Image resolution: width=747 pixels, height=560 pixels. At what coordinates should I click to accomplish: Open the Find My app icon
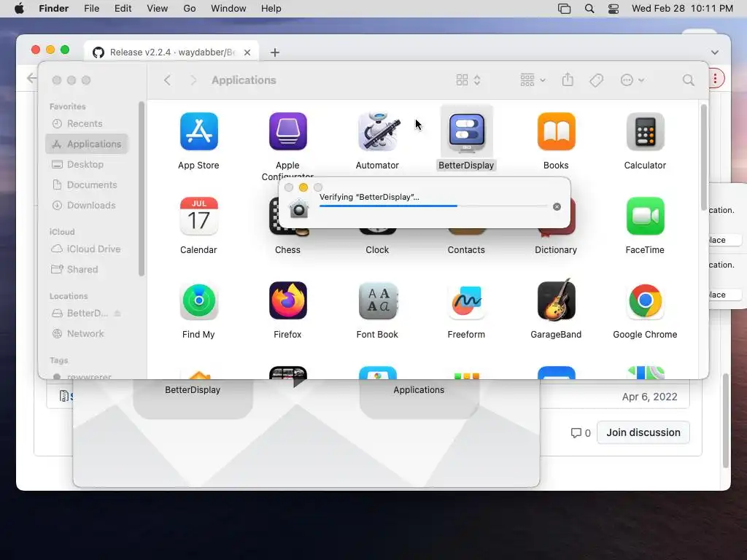(x=198, y=301)
